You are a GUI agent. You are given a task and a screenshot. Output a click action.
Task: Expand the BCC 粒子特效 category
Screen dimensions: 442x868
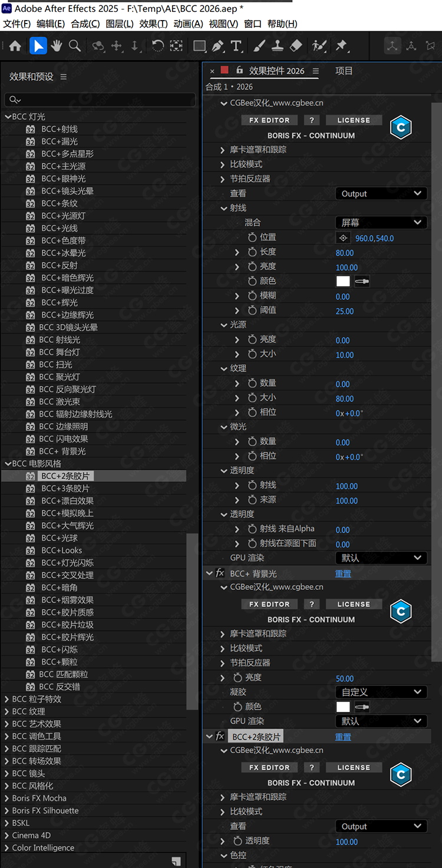(8, 699)
